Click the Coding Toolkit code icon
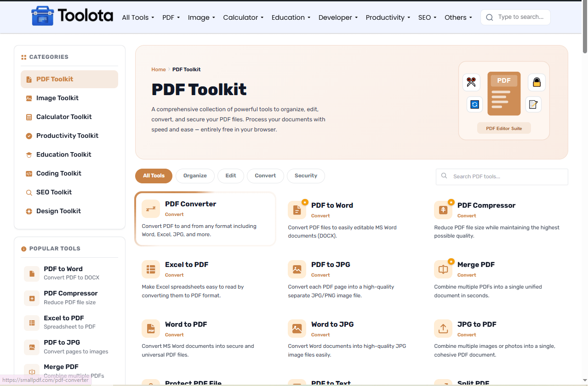The width and height of the screenshot is (588, 386). tap(29, 174)
